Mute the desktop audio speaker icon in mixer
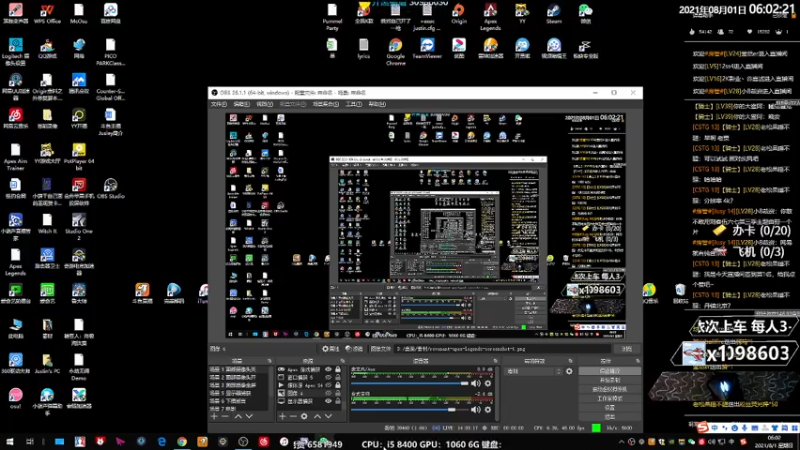This screenshot has width=800, height=450. pyautogui.click(x=476, y=383)
